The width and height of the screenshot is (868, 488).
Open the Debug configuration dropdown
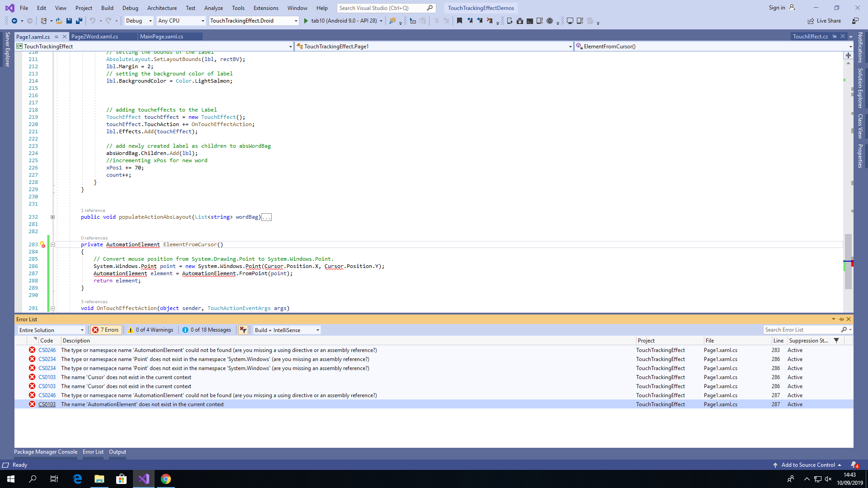139,21
